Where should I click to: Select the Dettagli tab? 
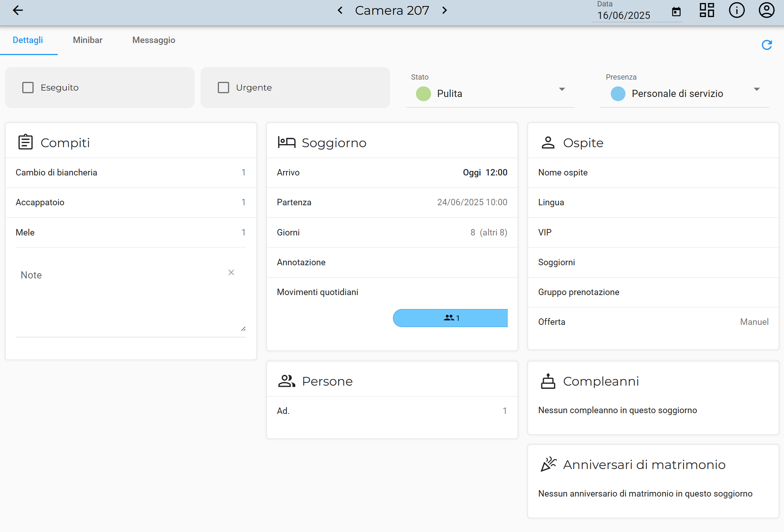click(x=28, y=40)
